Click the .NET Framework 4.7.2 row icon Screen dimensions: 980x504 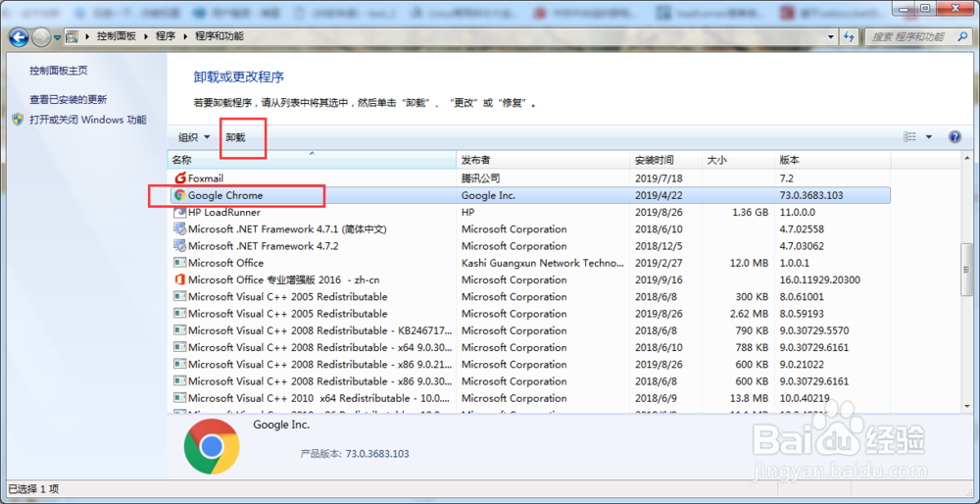pyautogui.click(x=180, y=246)
